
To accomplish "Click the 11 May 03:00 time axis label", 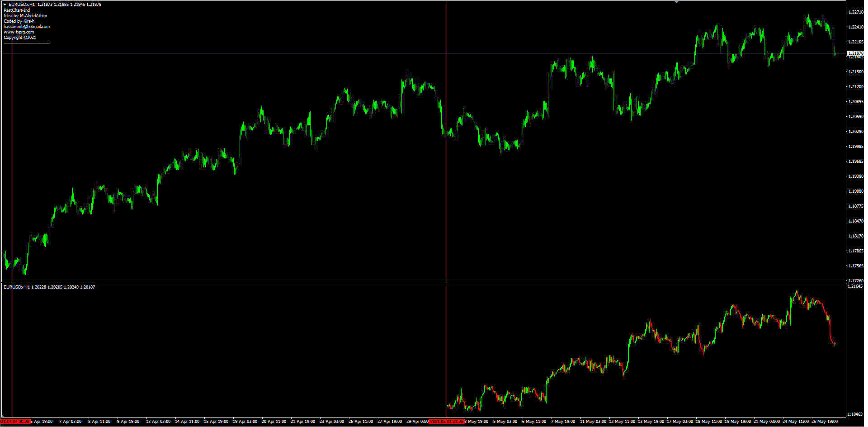I will tap(593, 422).
